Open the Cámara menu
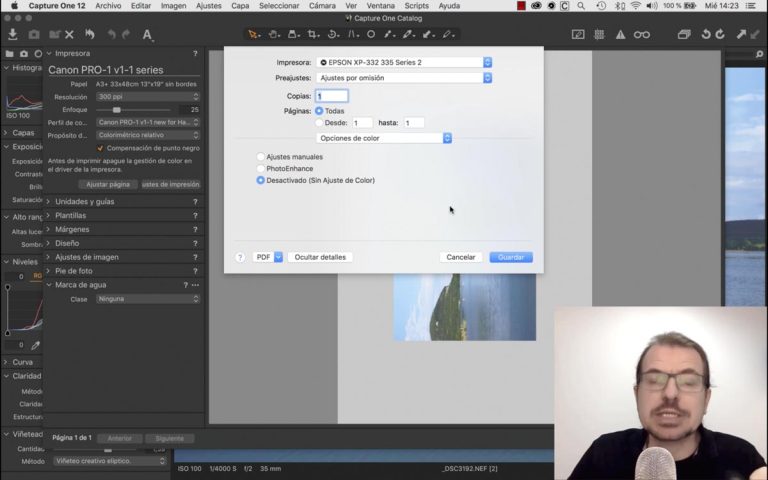This screenshot has height=480, width=768. pos(322,6)
